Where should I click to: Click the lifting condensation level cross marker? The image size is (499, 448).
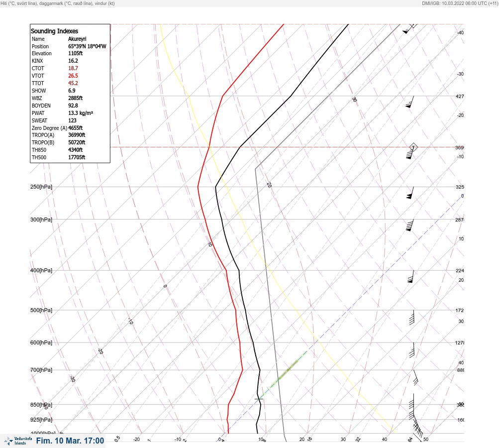click(x=259, y=398)
